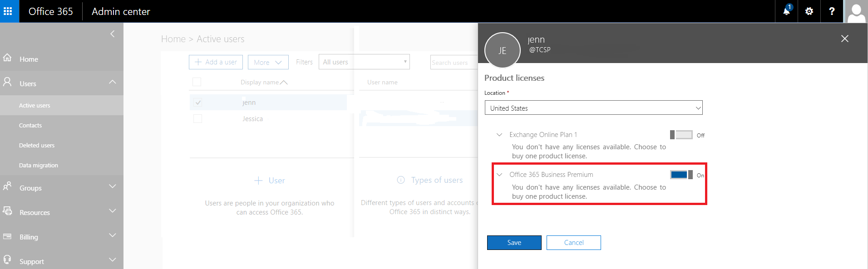Open the All users filter dropdown

pyautogui.click(x=364, y=62)
